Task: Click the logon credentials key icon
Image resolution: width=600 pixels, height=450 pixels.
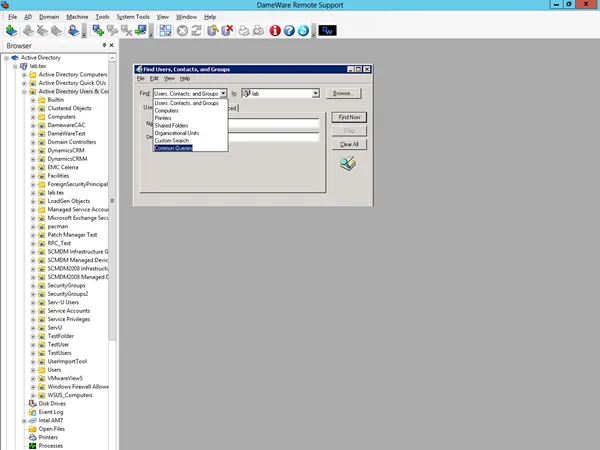Action: (x=213, y=31)
